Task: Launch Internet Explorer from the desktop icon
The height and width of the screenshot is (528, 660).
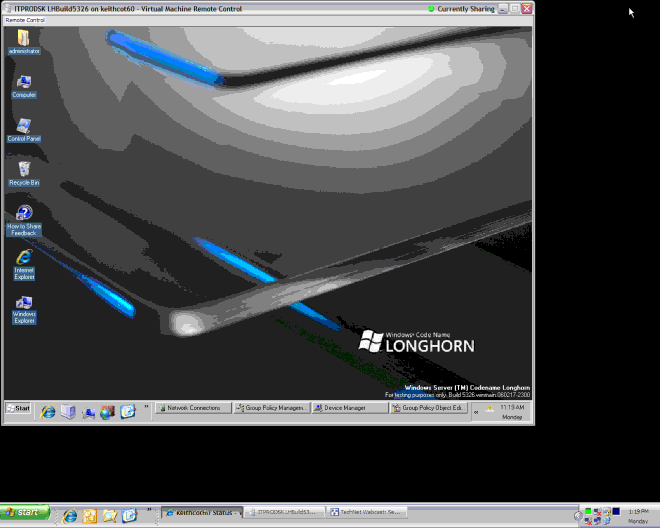Action: pos(24,265)
